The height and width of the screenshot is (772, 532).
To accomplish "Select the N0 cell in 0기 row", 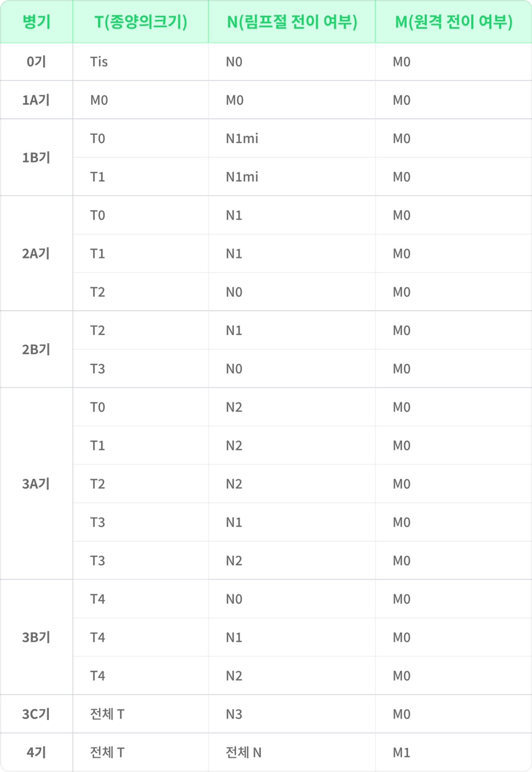I will 234,62.
